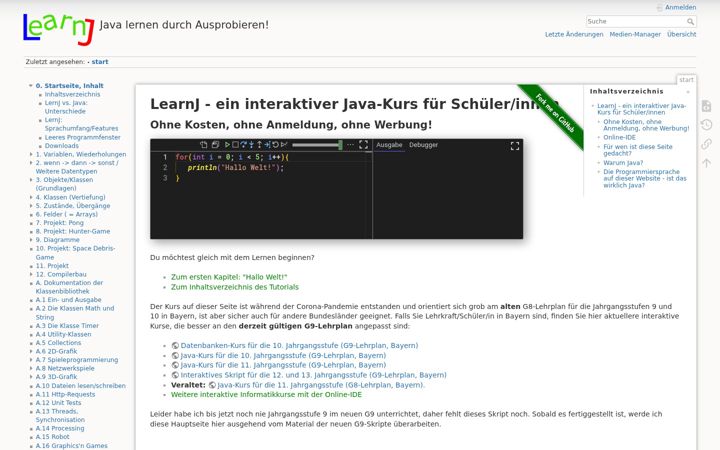Open 'A.12 Unit Tests' in the sidebar
Image resolution: width=720 pixels, height=450 pixels.
tap(58, 403)
